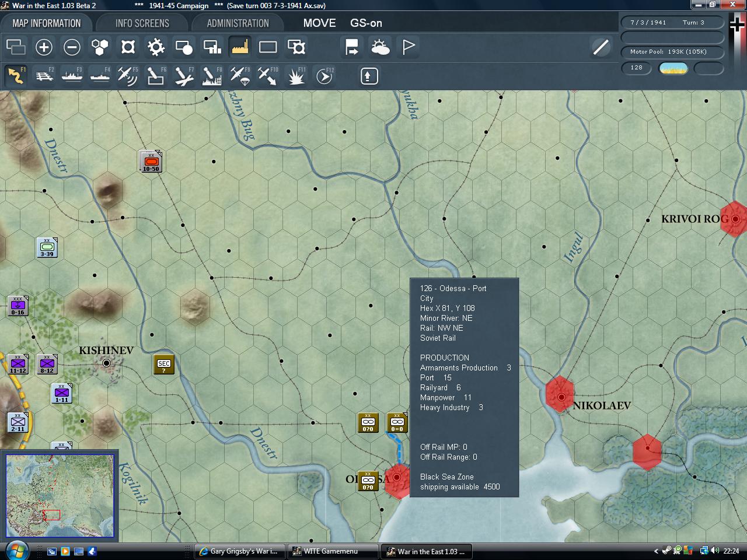Toggle the hex grid display
Viewport: 747px width, 560px height.
pos(100,47)
